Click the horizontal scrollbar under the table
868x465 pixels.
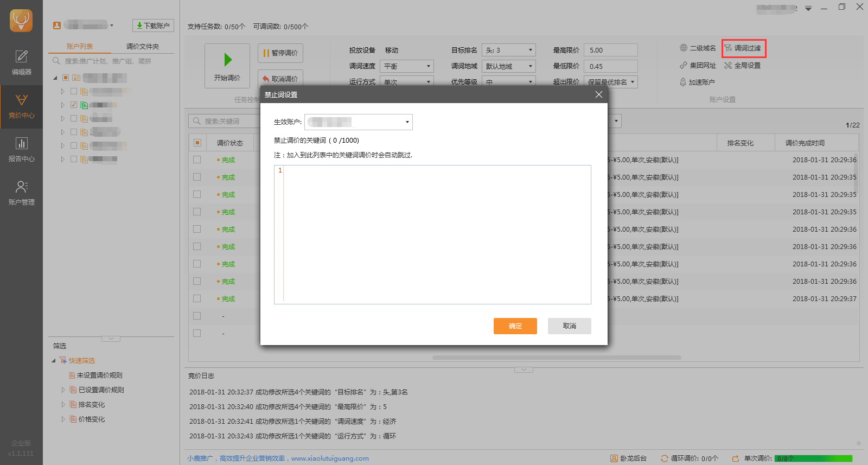point(557,358)
